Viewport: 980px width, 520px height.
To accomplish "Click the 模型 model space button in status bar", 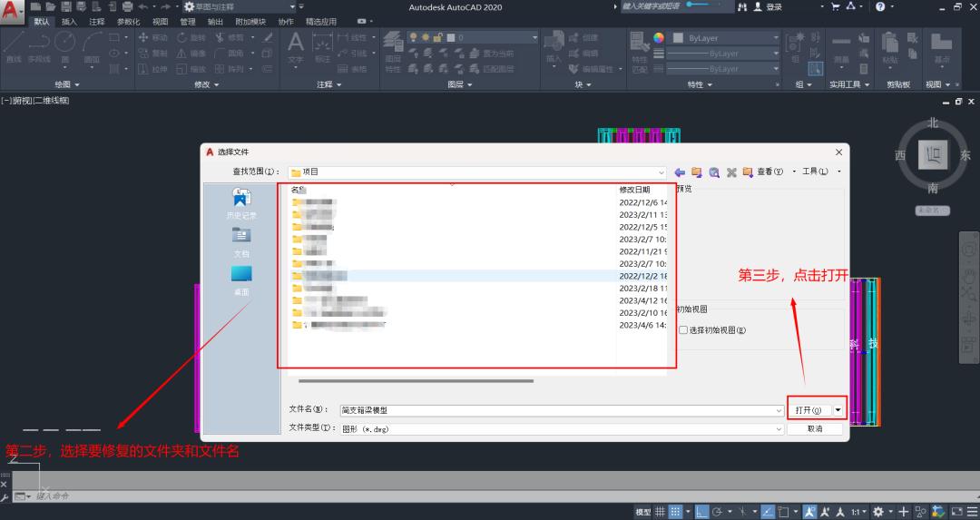I will (643, 512).
